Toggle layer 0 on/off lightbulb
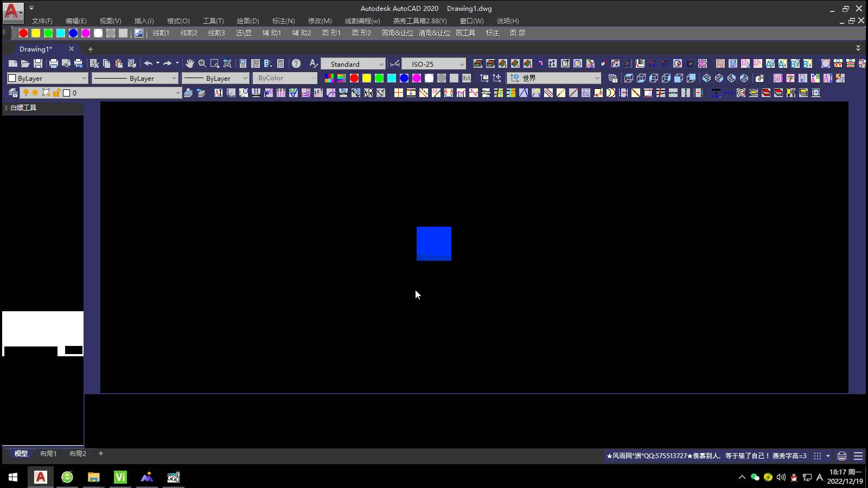Screen dimensions: 868x488 (25, 93)
